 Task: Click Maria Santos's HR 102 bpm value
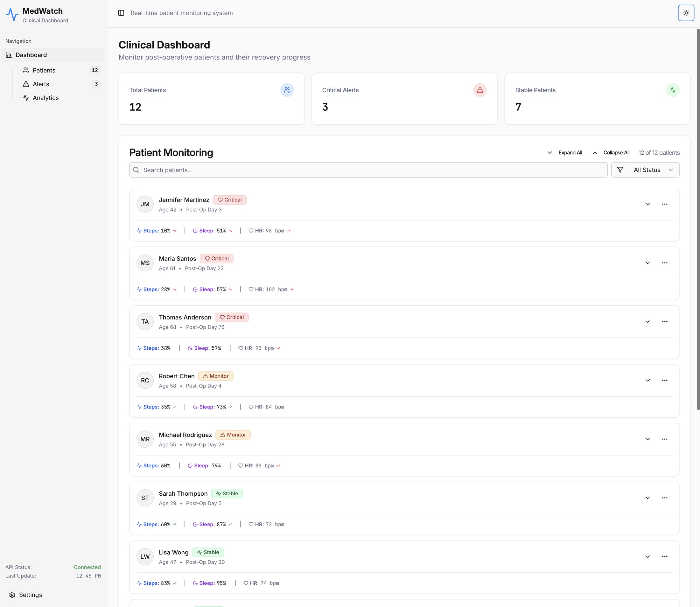276,290
